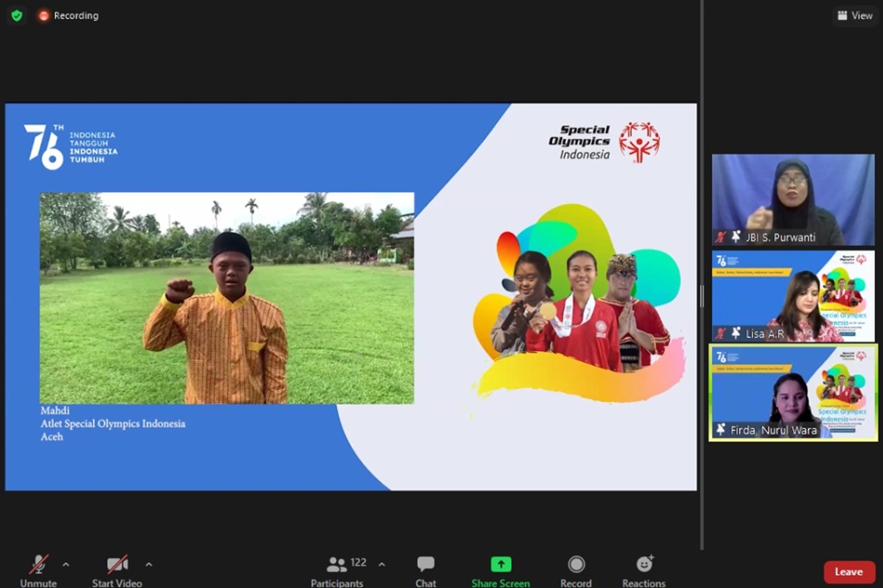Select Lisa A.R video thumbnail
Screen dimensions: 883x588
[793, 296]
